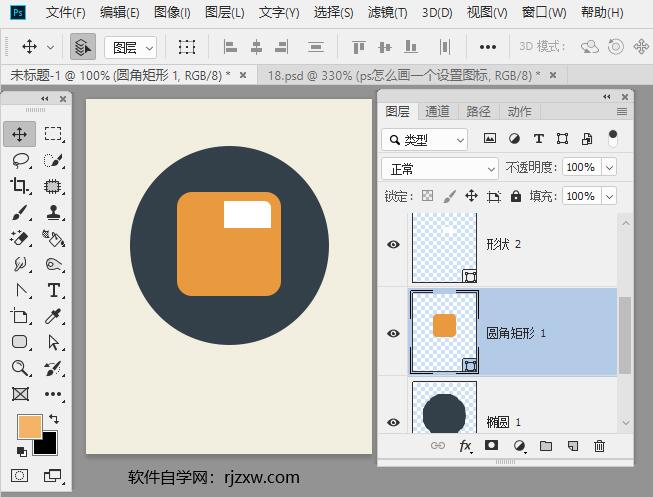
Task: Expand the 填充 fill dropdown arrow
Action: tap(609, 196)
